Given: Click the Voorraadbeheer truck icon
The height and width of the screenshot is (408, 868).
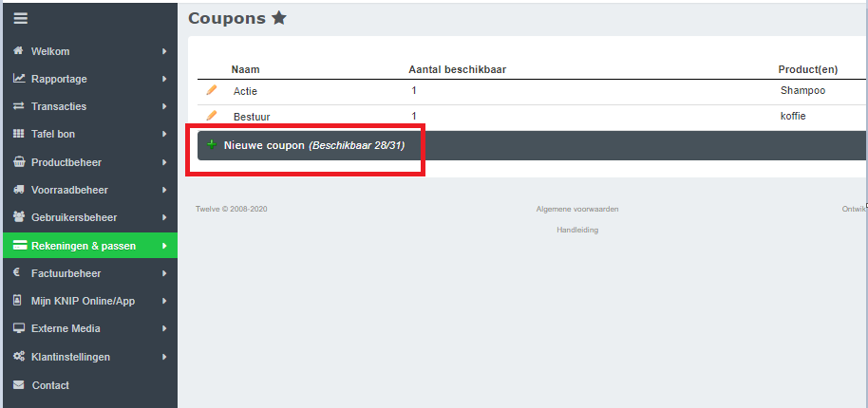Looking at the screenshot, I should (x=19, y=190).
